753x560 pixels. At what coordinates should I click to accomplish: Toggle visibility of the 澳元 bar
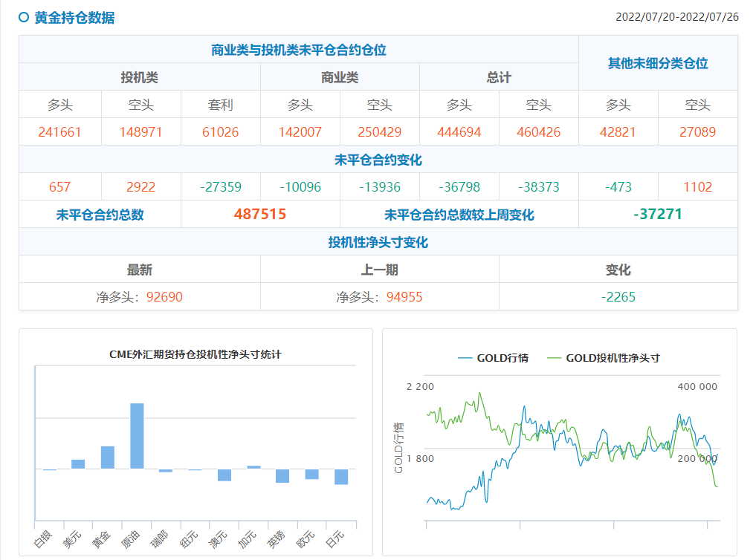click(225, 475)
